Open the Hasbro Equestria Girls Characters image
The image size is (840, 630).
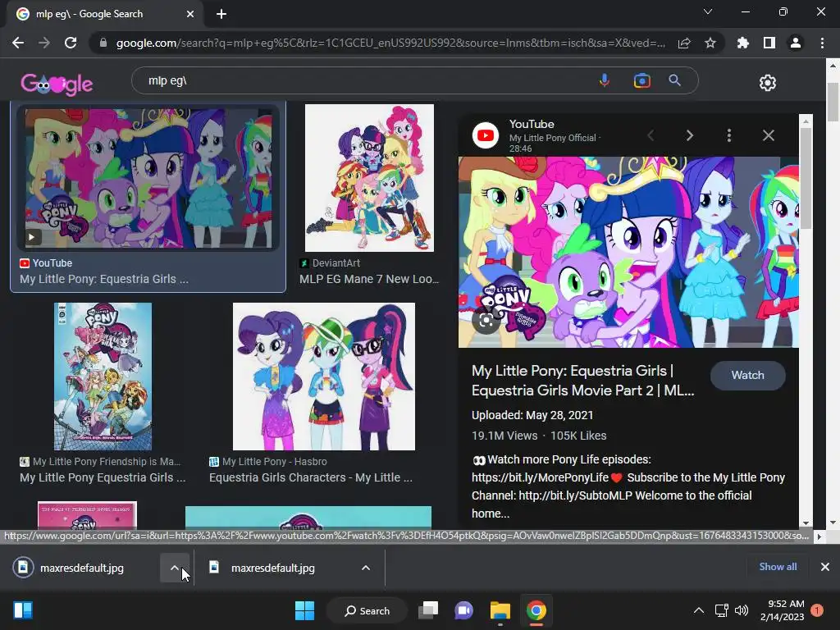[323, 377]
